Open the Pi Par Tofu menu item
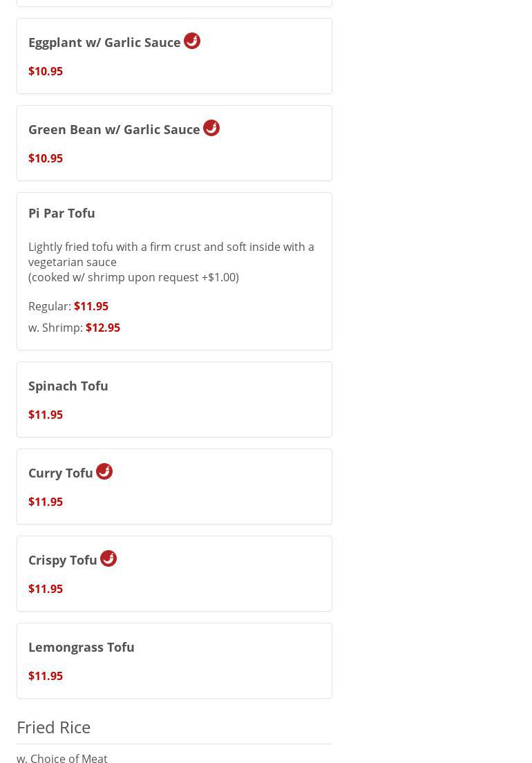 [61, 213]
